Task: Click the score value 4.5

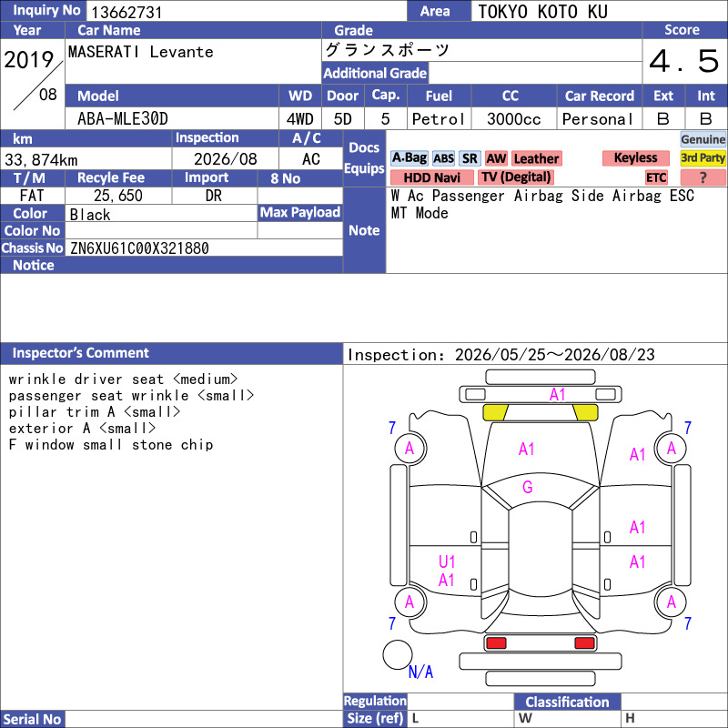Action: (684, 61)
